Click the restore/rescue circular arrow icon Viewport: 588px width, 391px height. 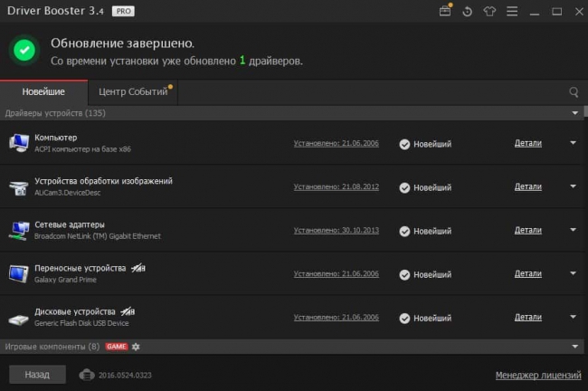tap(468, 12)
